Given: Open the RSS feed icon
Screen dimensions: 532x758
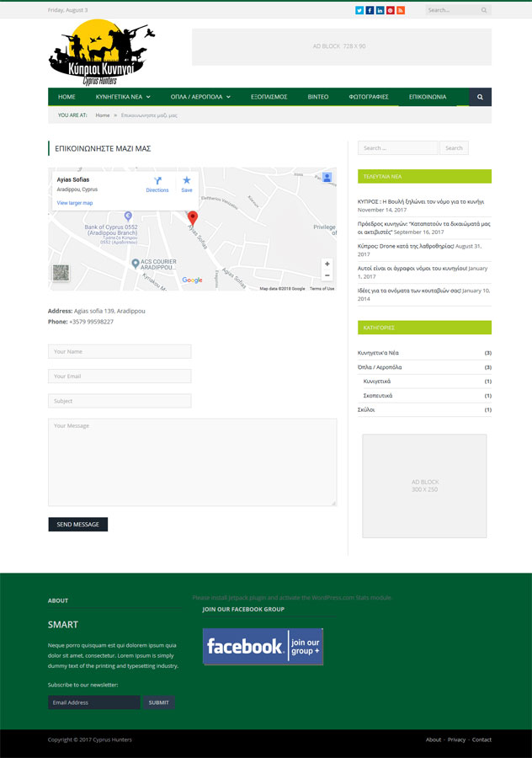Looking at the screenshot, I should pos(401,10).
